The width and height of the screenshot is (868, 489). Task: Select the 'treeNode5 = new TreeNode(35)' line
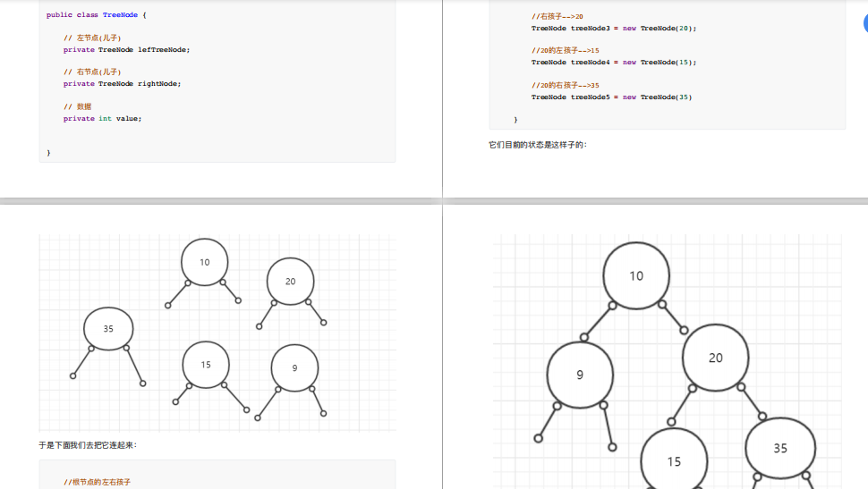[612, 97]
